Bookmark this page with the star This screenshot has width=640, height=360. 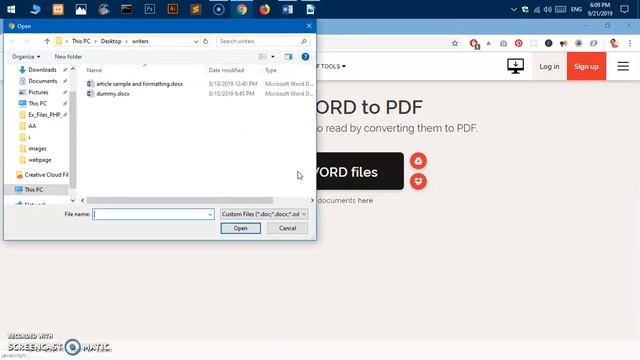click(455, 43)
